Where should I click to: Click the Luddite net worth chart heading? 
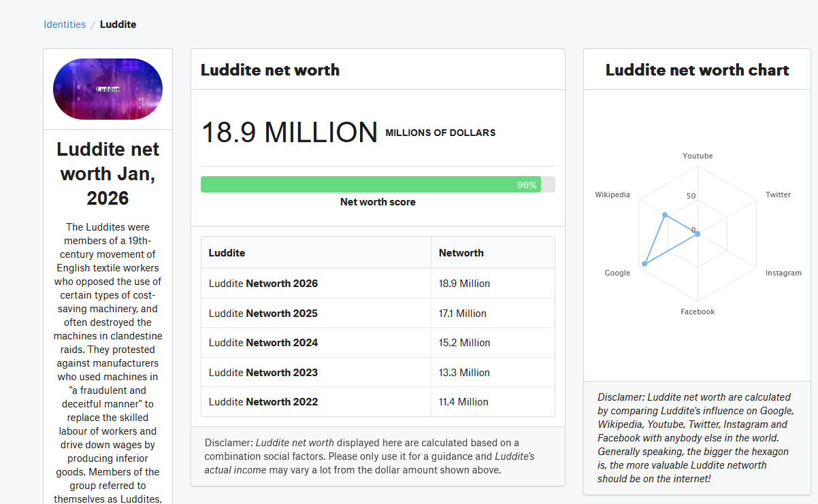[697, 70]
